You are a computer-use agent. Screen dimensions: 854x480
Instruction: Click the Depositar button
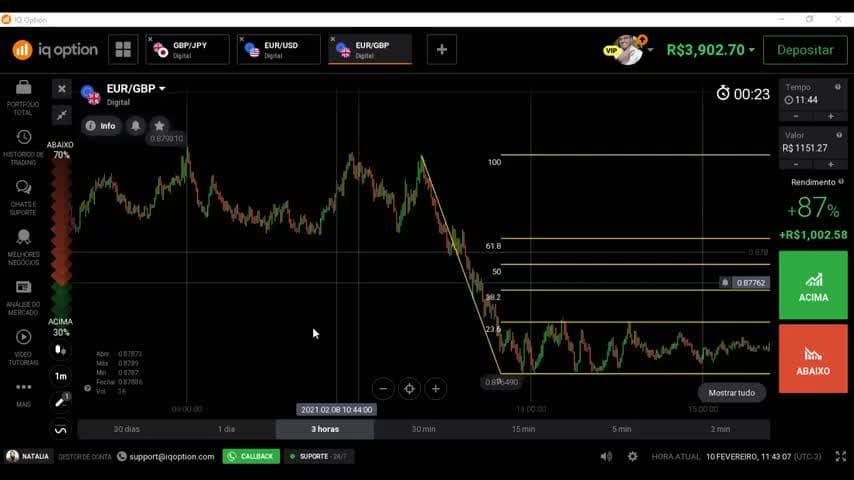(x=805, y=50)
